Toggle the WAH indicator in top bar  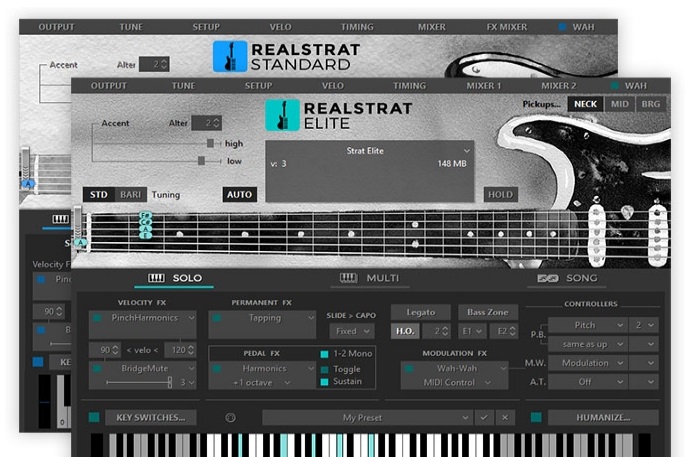614,86
